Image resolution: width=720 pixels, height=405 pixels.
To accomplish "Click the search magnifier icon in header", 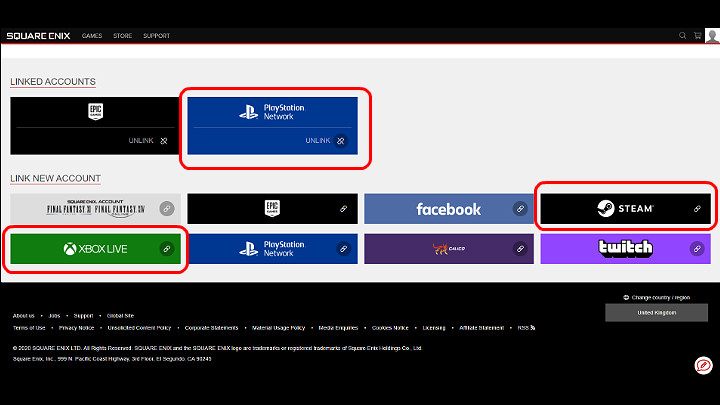I will coord(683,36).
